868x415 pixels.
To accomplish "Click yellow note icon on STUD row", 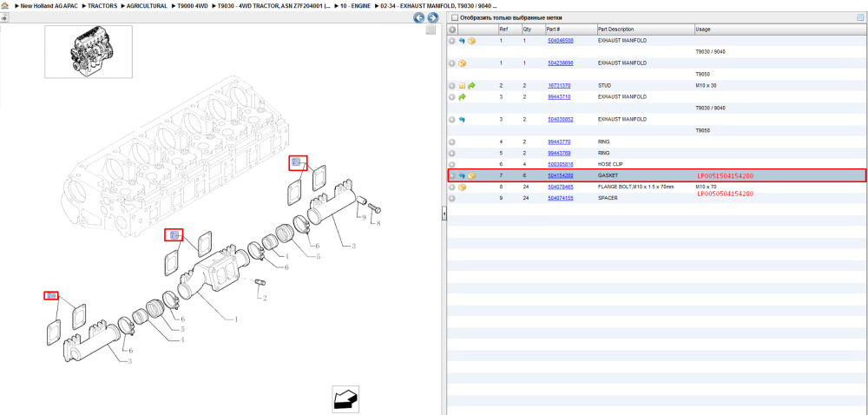I will coord(463,86).
